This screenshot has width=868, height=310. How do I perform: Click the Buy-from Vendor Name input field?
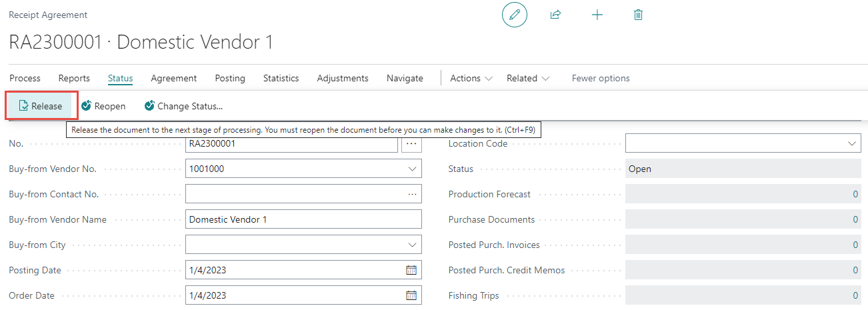click(303, 219)
